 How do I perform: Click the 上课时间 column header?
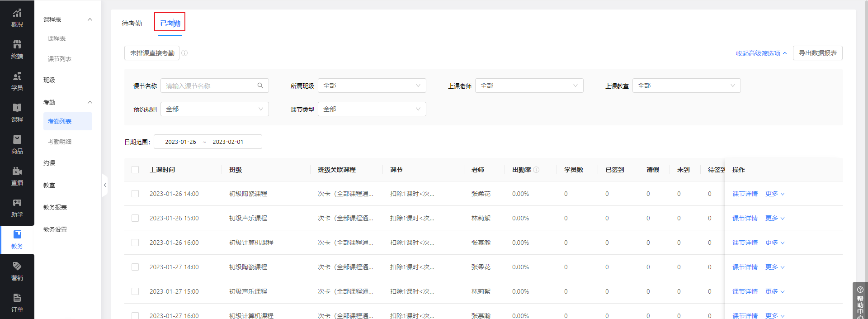[x=162, y=170]
